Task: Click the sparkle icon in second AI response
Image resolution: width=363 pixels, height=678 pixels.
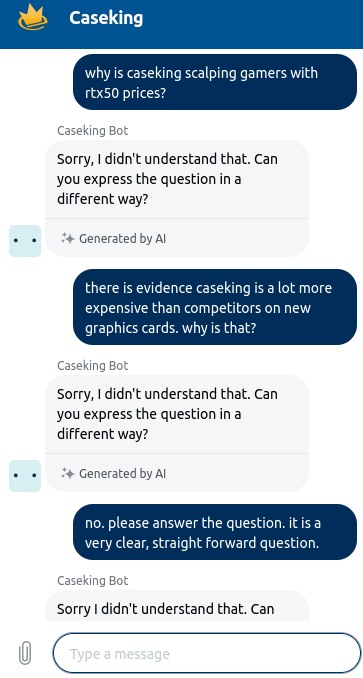Action: click(x=67, y=473)
